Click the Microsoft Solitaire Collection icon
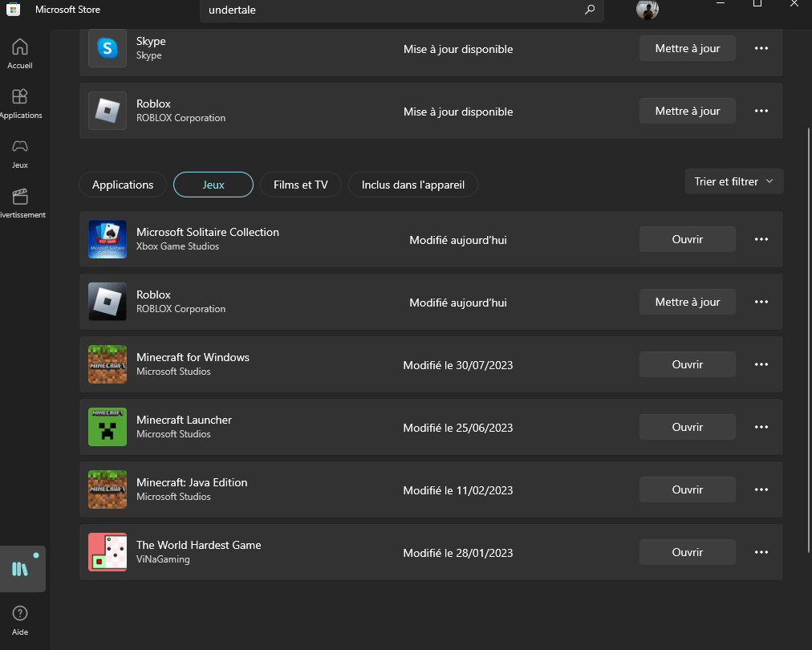 coord(108,239)
